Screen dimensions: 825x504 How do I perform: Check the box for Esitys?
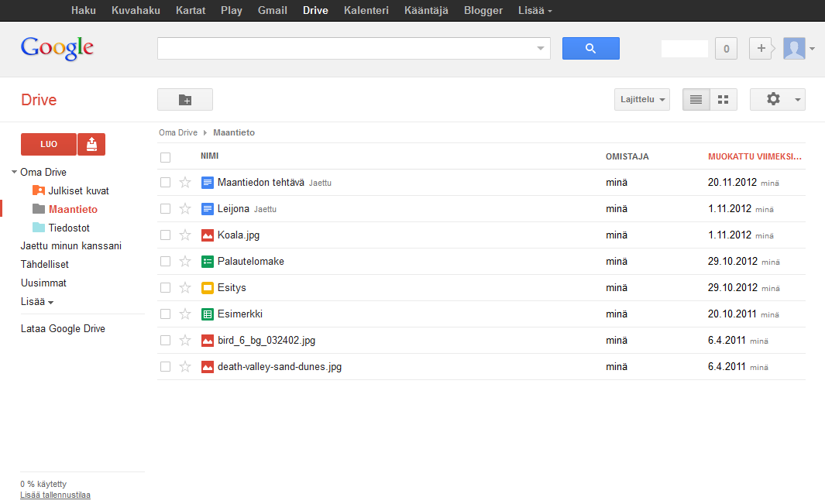click(165, 288)
